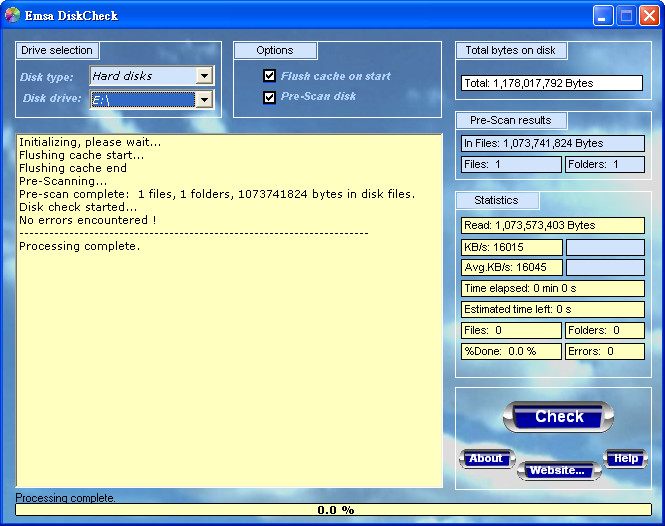665x526 pixels.
Task: Click the Drive selection group label
Action: click(57, 50)
